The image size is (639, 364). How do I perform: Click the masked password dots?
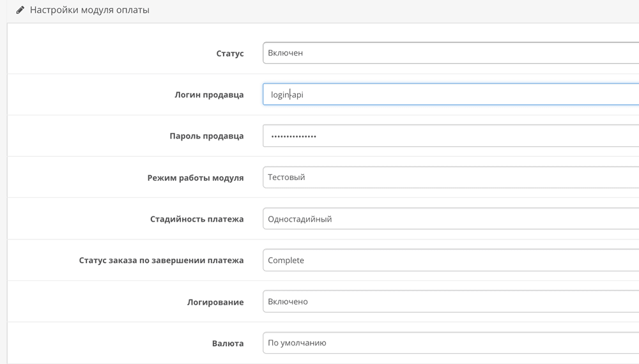293,136
